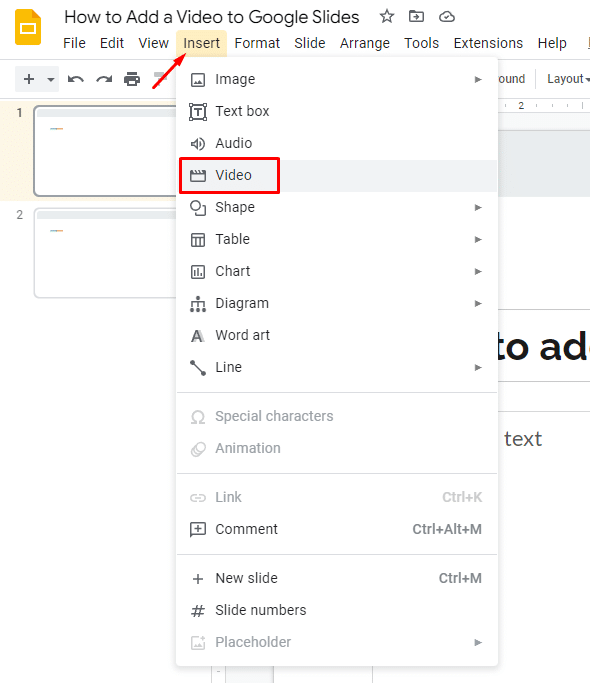Screen dimensions: 590x683
Task: Click the Special characters menu item
Action: pyautogui.click(x=336, y=416)
